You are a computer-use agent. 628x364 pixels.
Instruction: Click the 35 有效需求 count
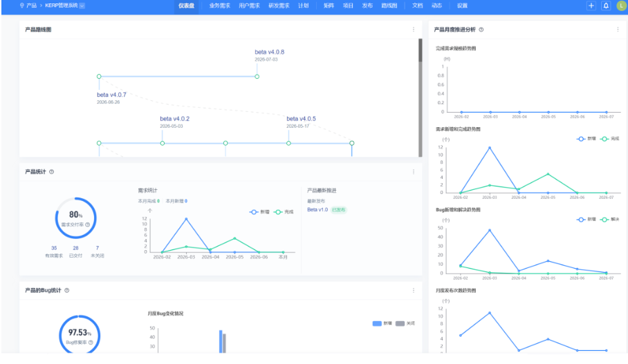click(x=54, y=248)
